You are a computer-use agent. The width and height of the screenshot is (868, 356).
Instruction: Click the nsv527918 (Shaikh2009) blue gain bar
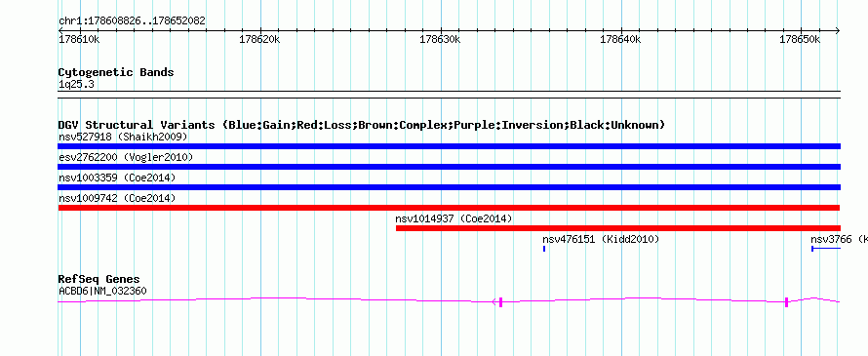pyautogui.click(x=449, y=146)
